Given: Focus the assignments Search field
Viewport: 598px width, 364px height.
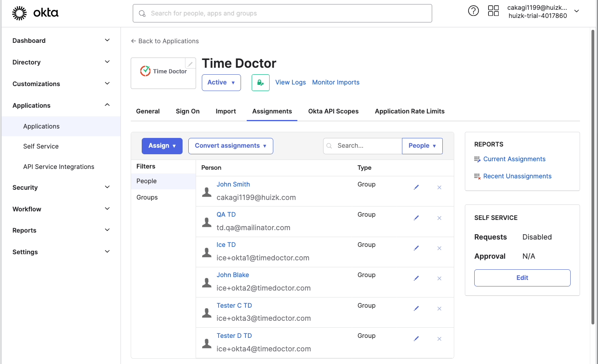Looking at the screenshot, I should pyautogui.click(x=363, y=146).
